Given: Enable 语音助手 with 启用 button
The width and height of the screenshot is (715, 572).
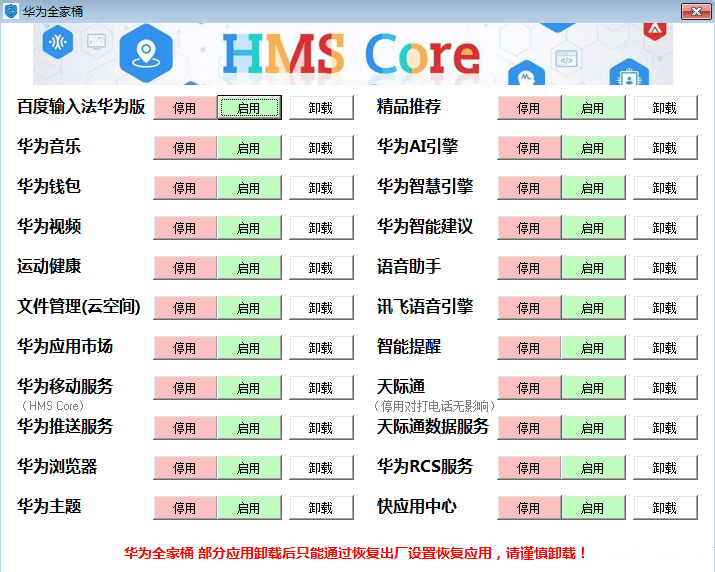Looking at the screenshot, I should (x=593, y=268).
